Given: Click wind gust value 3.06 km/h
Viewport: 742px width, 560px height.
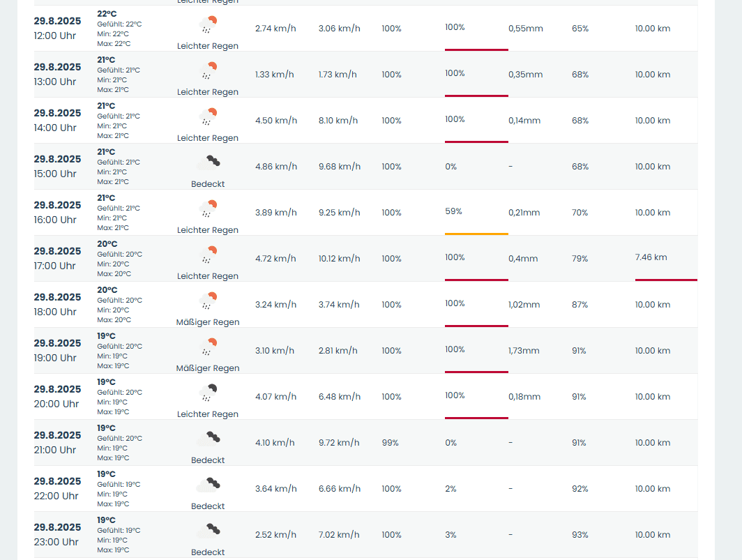Looking at the screenshot, I should [340, 29].
